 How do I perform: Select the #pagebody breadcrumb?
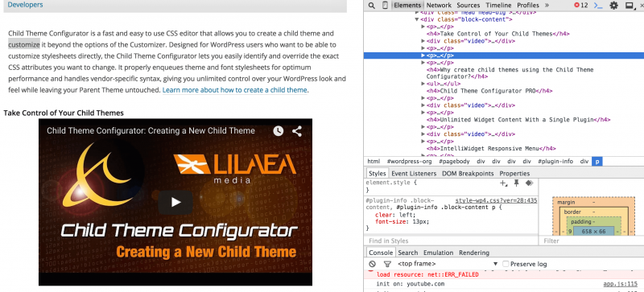453,162
